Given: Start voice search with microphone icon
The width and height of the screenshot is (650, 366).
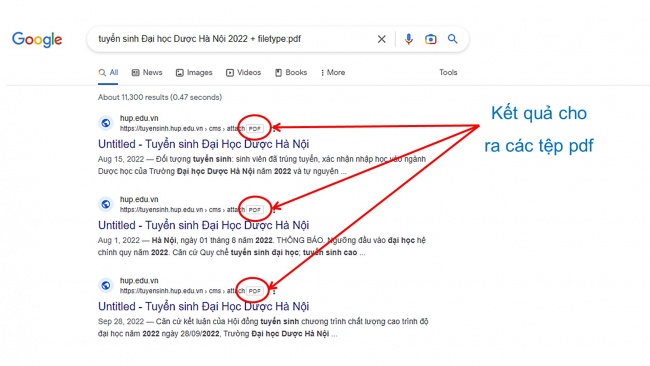Looking at the screenshot, I should [408, 39].
